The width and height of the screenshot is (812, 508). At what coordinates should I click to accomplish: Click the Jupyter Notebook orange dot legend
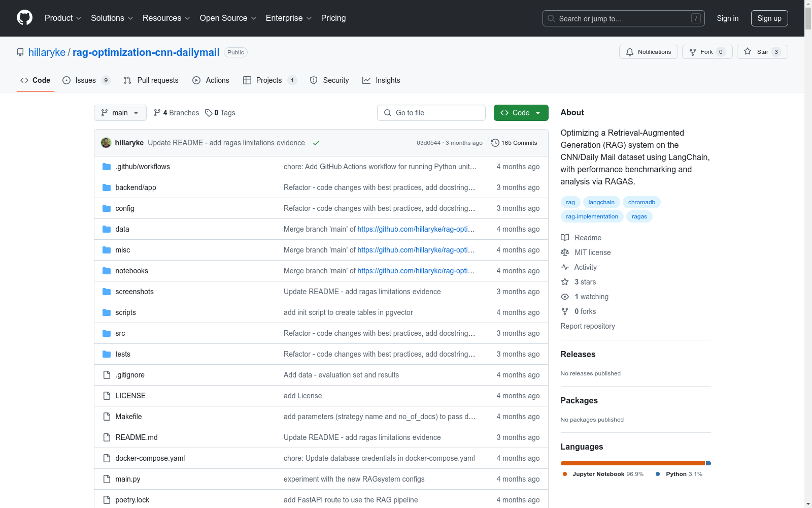(565, 474)
